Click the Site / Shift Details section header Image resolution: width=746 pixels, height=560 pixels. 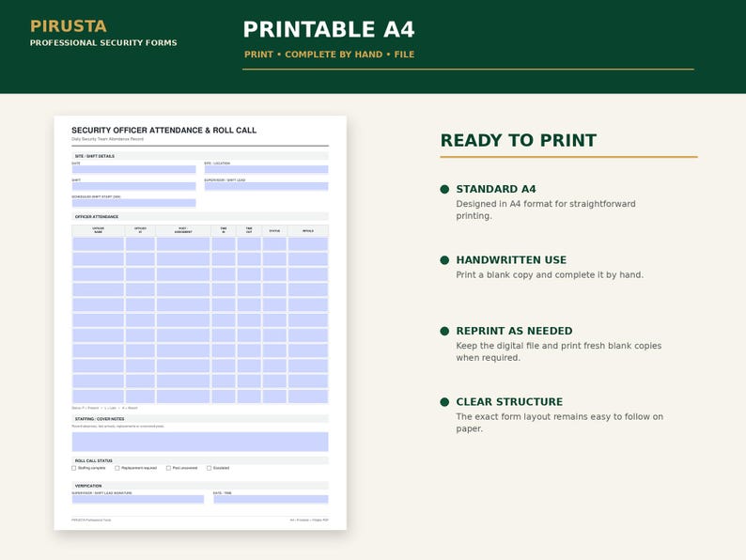pos(200,156)
